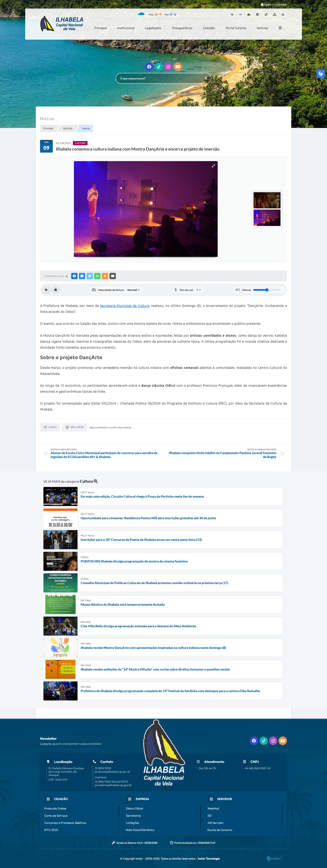Open the Cidadão menu
Image resolution: width=327 pixels, height=868 pixels.
(209, 28)
